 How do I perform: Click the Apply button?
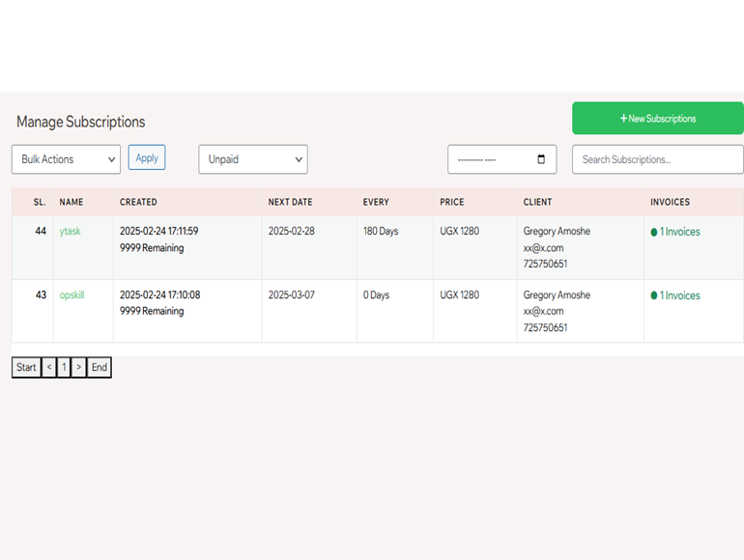pos(147,157)
